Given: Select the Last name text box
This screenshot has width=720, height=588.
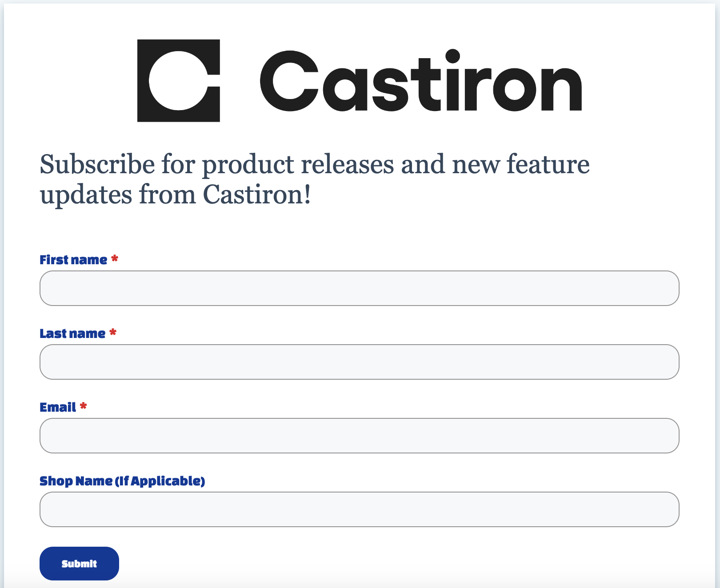Looking at the screenshot, I should (x=359, y=362).
